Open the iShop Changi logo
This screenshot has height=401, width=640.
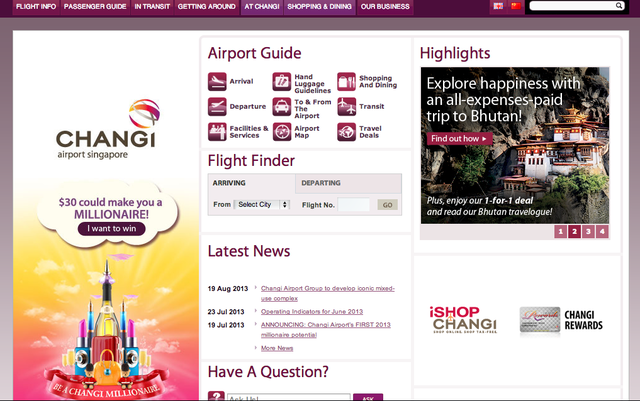[x=463, y=319]
